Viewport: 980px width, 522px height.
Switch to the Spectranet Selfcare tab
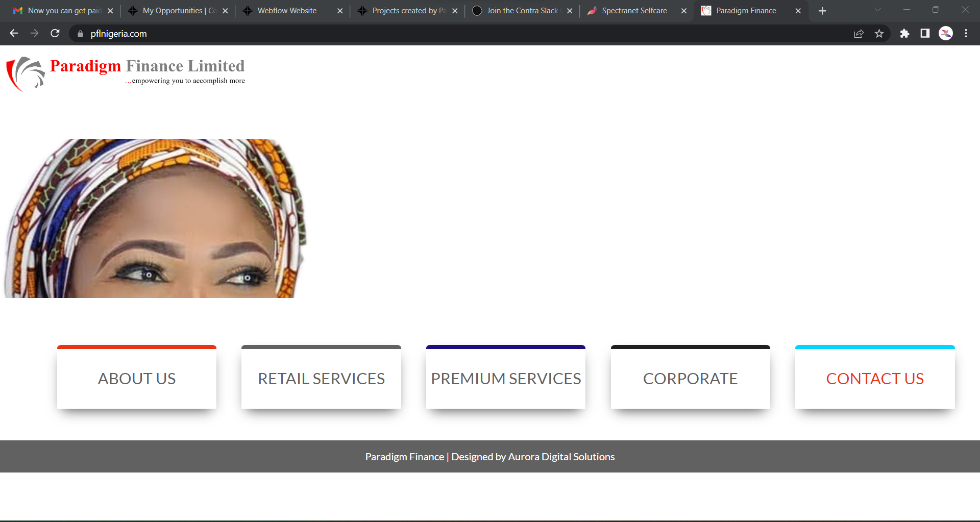tap(634, 11)
